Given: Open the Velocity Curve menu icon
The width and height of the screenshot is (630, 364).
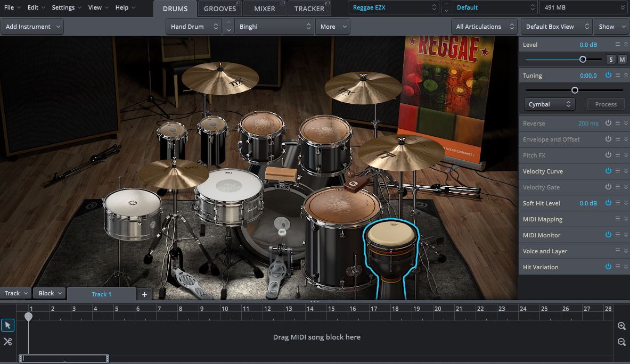Looking at the screenshot, I should (x=618, y=171).
